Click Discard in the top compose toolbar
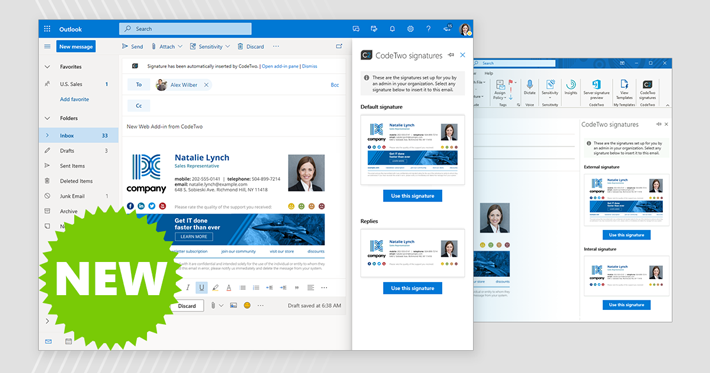The height and width of the screenshot is (373, 710). point(250,46)
